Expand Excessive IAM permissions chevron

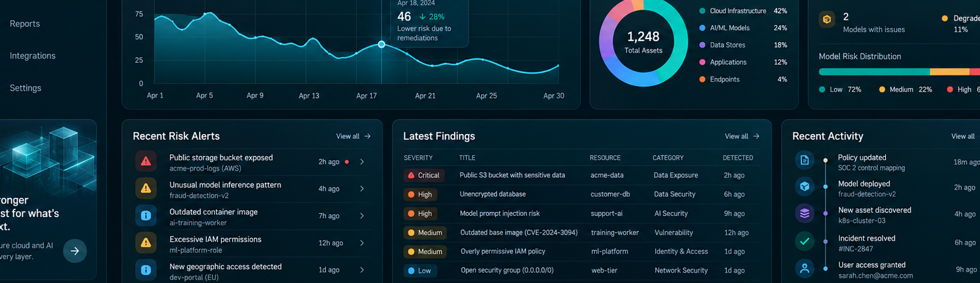(x=362, y=243)
